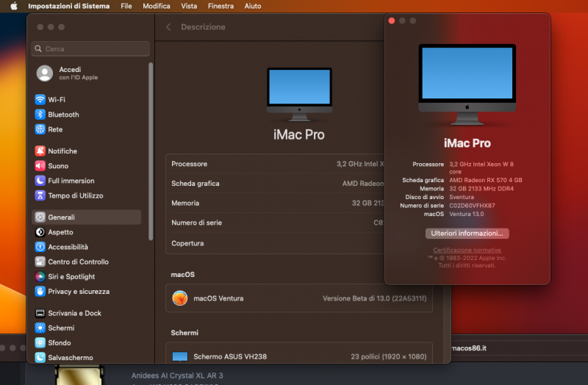Click Versione Beta di 13.0 (22A5311f)

375,298
